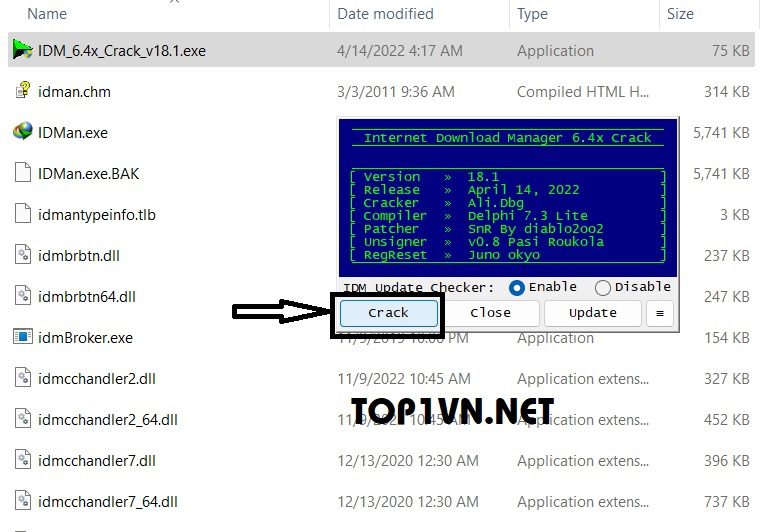Select file name IDMan.exe
The height and width of the screenshot is (532, 760).
point(73,132)
